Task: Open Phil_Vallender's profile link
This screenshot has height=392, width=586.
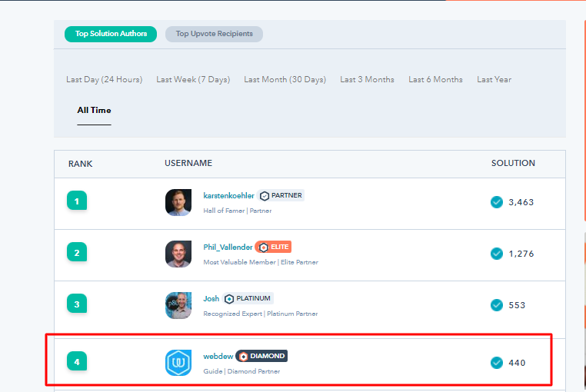Action: [228, 247]
